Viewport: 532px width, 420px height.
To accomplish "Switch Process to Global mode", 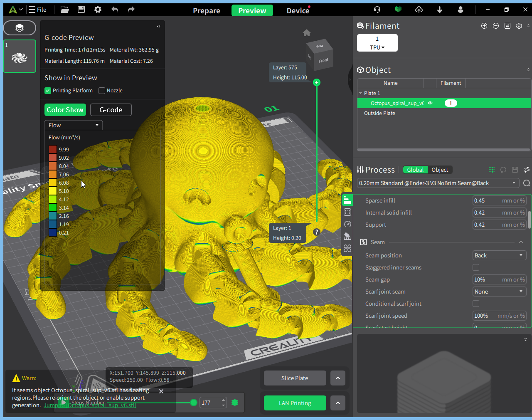I will tap(415, 170).
